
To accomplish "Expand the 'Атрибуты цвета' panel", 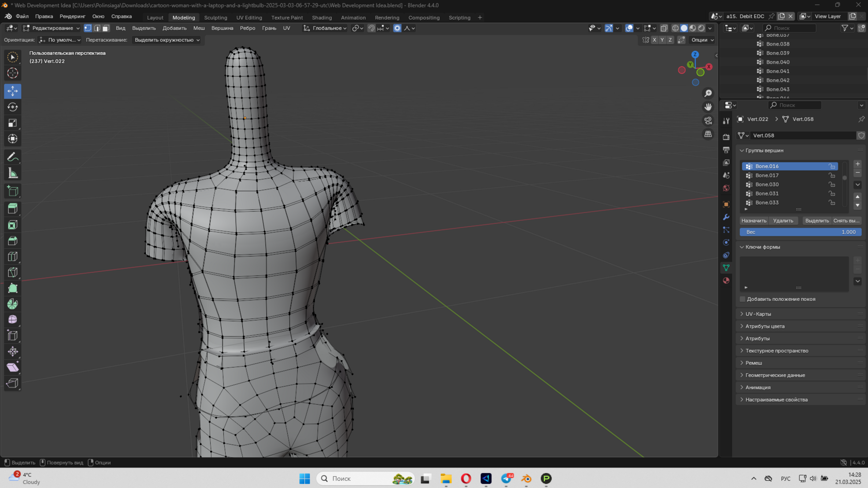I will pos(764,326).
